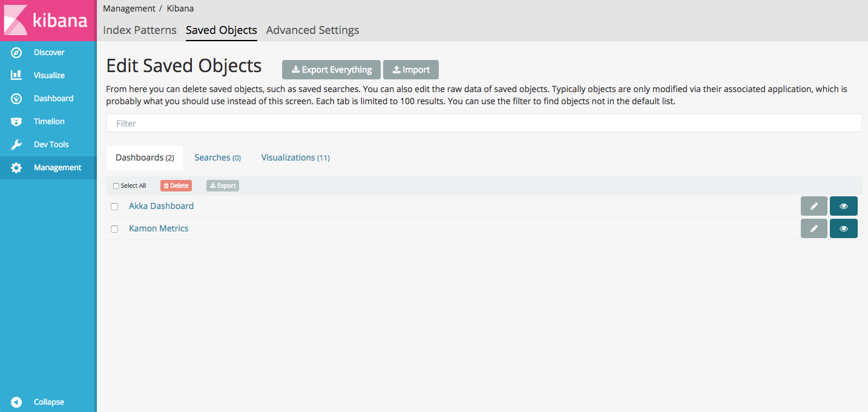Edit Kamon Metrics with pencil button

point(814,228)
